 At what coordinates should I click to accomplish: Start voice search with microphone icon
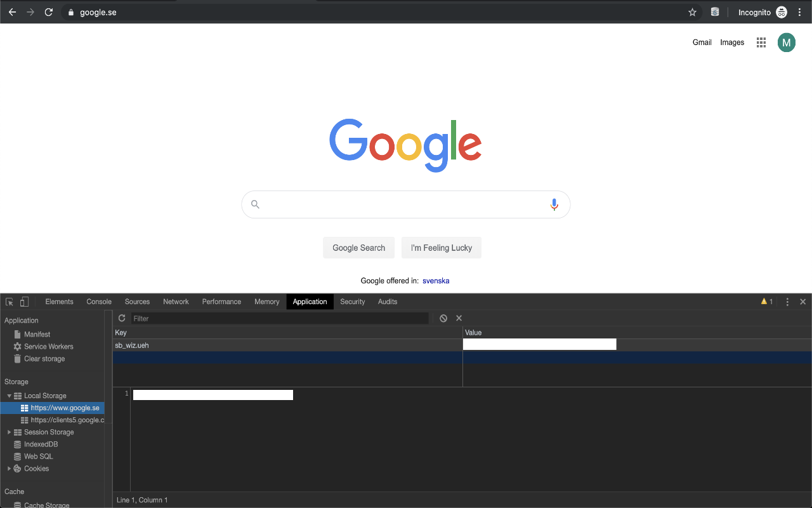pos(554,204)
